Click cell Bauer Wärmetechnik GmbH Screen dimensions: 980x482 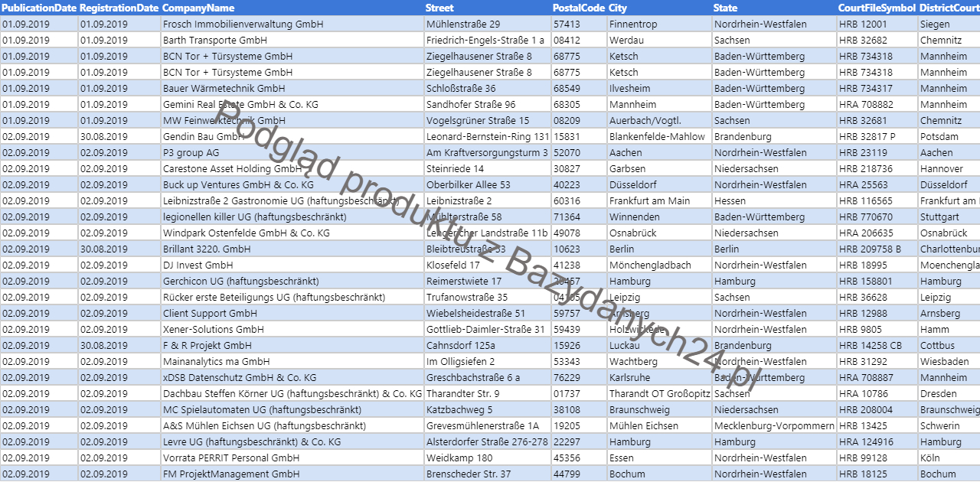(x=292, y=88)
